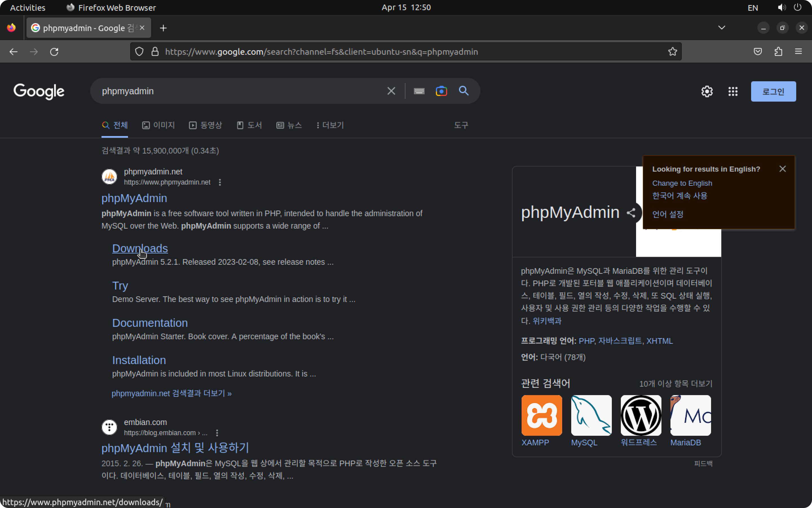The image size is (812, 508).
Task: Share the phpMyAdmin knowledge panel
Action: pos(631,212)
